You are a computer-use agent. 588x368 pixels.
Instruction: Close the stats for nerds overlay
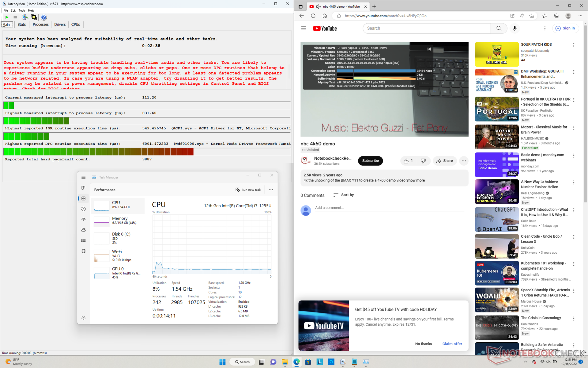click(x=429, y=49)
